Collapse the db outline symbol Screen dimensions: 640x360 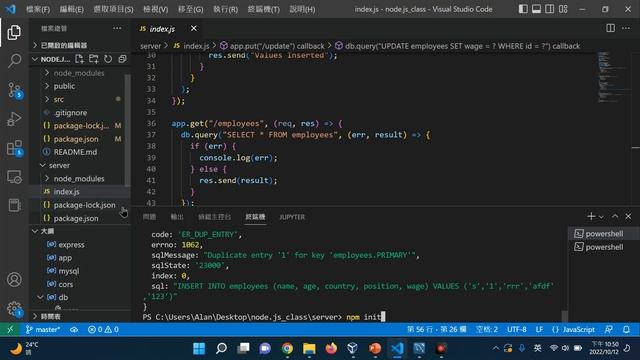point(40,297)
